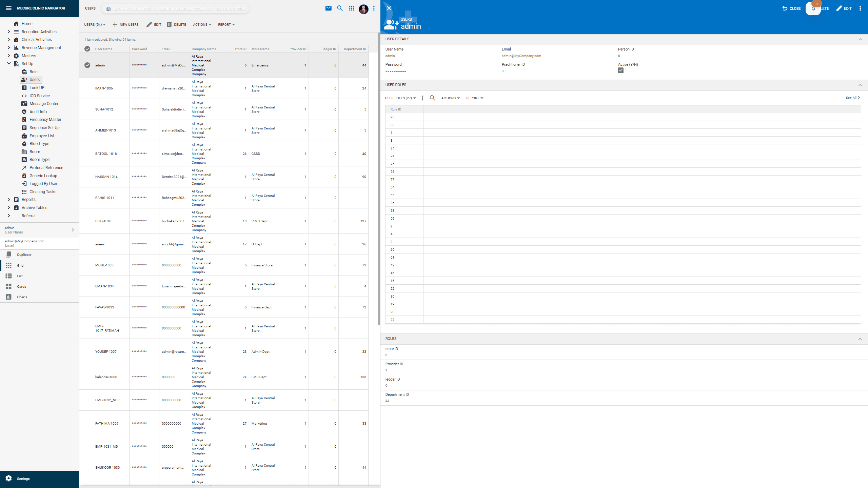
Task: Click the notification bell icon
Action: (x=813, y=8)
